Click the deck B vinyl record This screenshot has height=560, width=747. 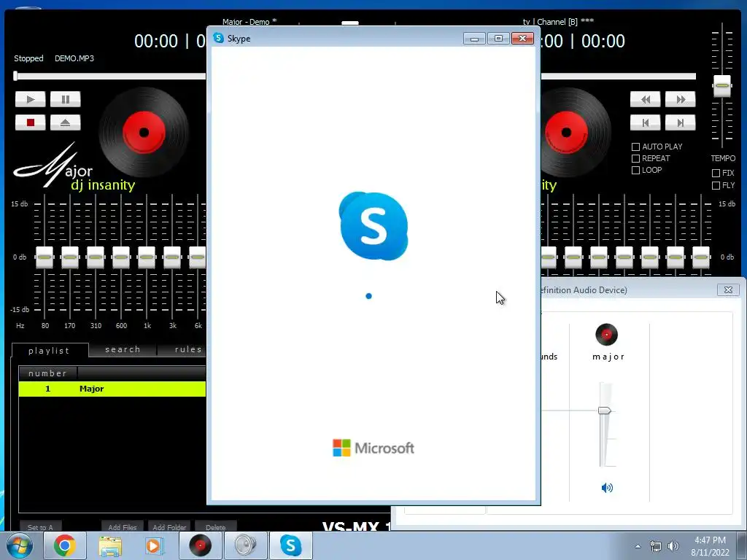tap(576, 133)
